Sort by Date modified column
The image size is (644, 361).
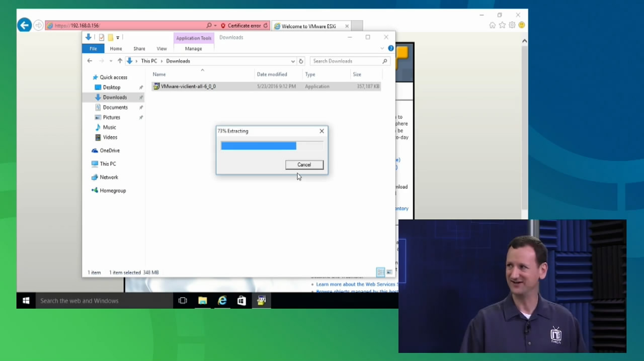(272, 74)
